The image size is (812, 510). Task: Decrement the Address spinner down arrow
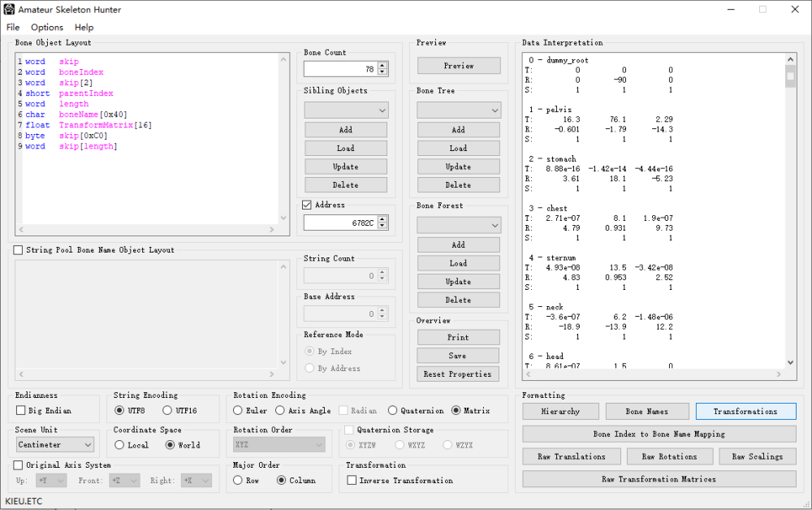coord(382,226)
